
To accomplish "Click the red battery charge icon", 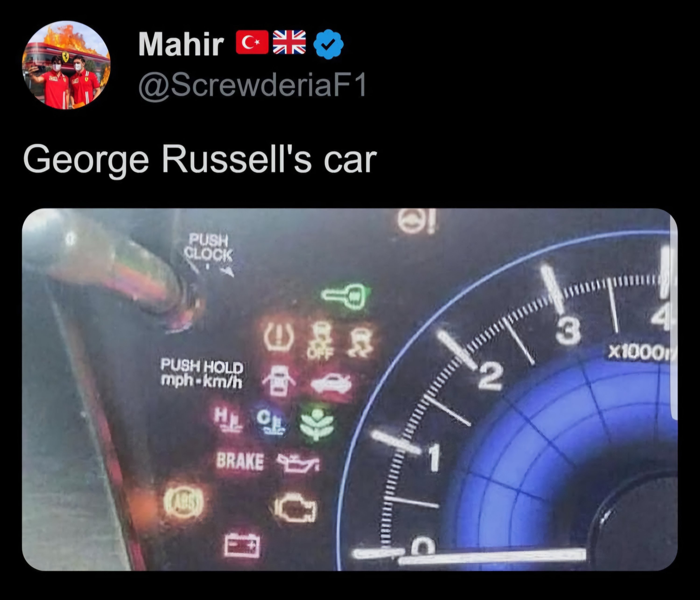I will [242, 545].
